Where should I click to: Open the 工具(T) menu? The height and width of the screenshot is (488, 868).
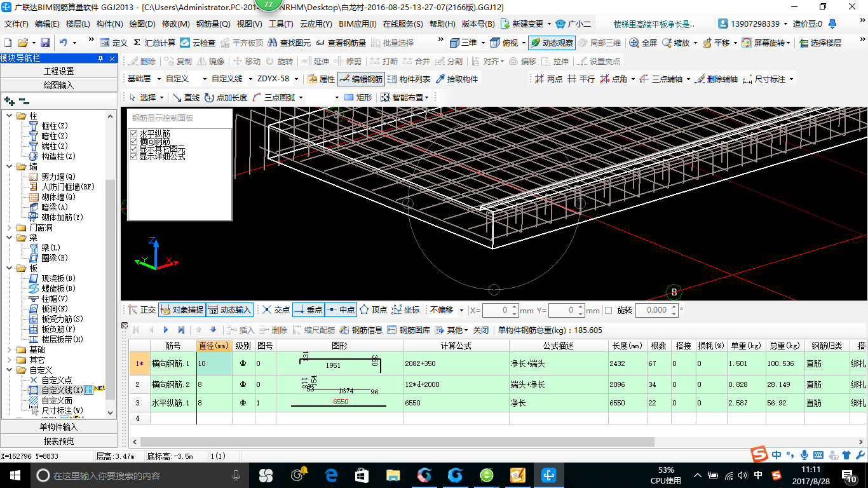coord(281,24)
